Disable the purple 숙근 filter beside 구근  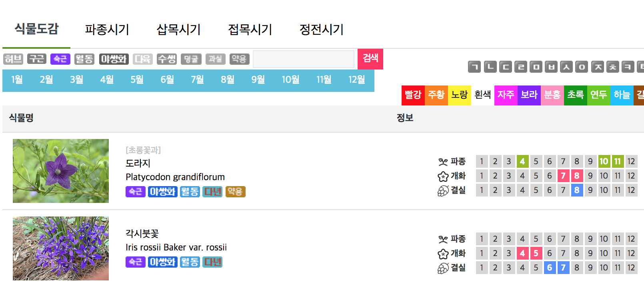click(x=60, y=59)
